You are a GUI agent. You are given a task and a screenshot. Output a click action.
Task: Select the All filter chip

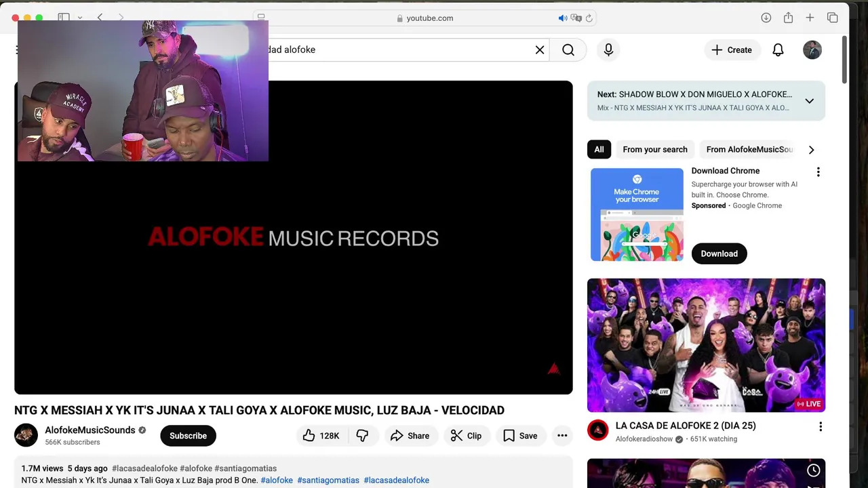point(599,150)
